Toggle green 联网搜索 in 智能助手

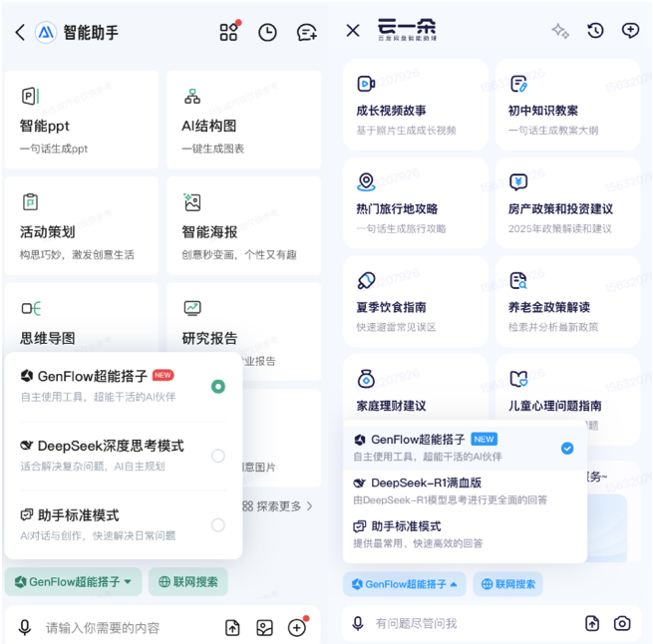tap(188, 581)
